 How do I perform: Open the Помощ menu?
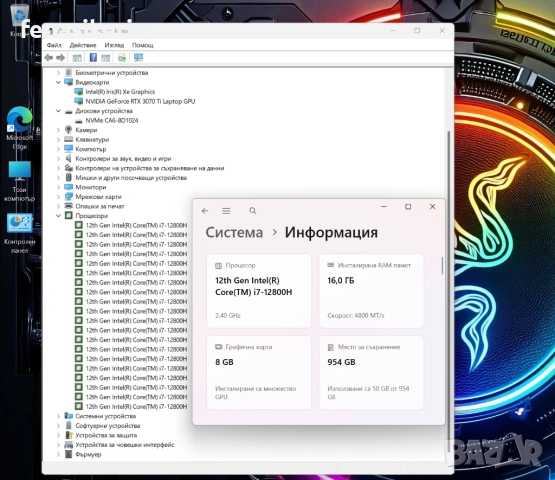point(143,45)
